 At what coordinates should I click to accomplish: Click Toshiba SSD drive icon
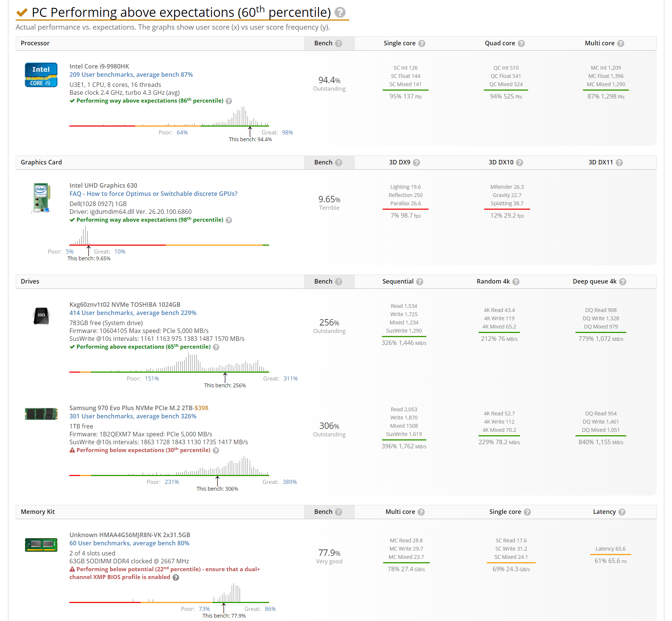pyautogui.click(x=41, y=316)
